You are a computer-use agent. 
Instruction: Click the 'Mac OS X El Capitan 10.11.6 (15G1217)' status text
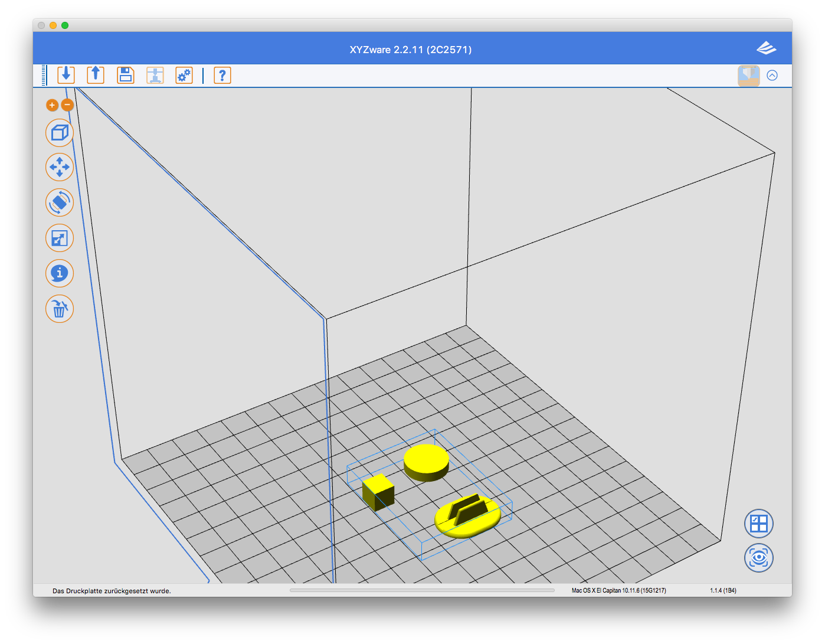[x=618, y=590]
